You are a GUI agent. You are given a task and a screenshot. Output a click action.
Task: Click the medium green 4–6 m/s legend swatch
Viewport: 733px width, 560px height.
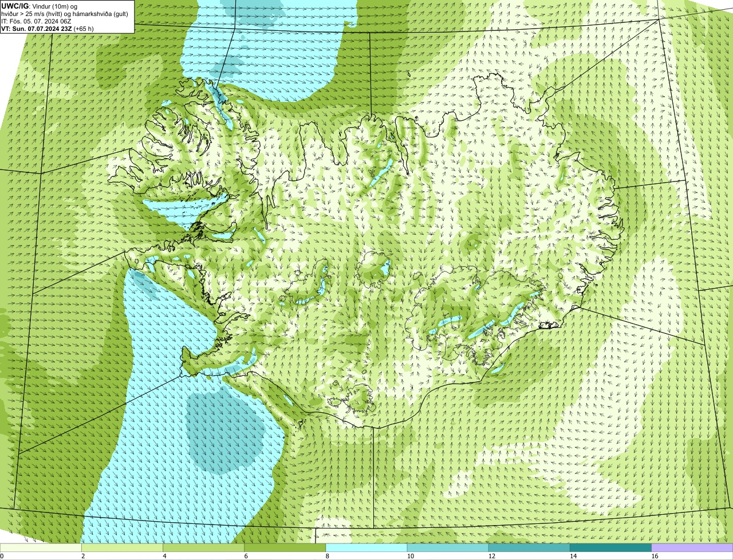(203, 547)
